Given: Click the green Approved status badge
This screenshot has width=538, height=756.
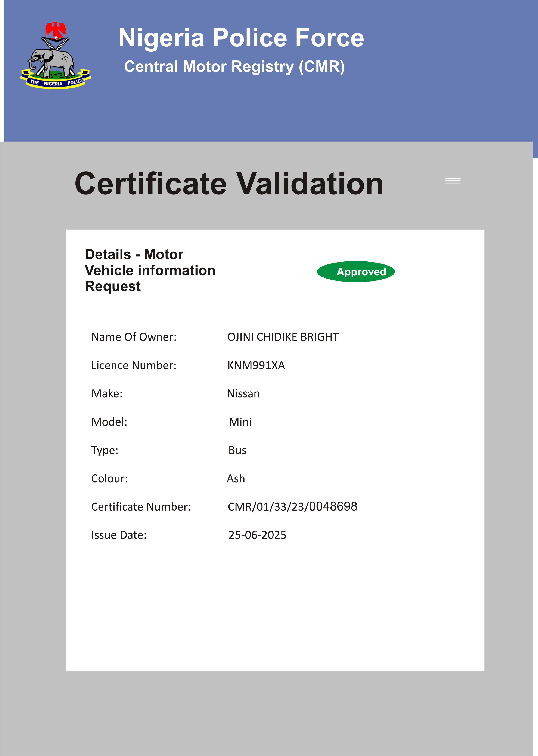Looking at the screenshot, I should pyautogui.click(x=355, y=272).
